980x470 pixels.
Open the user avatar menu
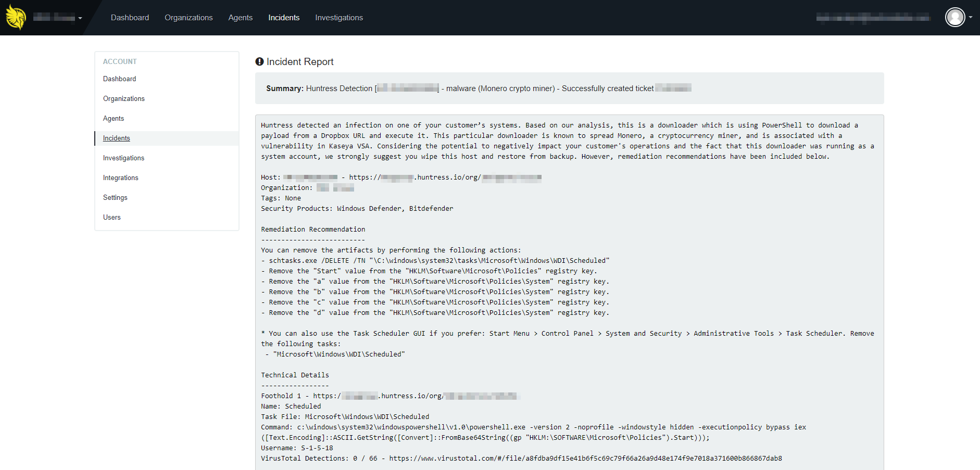pyautogui.click(x=955, y=17)
